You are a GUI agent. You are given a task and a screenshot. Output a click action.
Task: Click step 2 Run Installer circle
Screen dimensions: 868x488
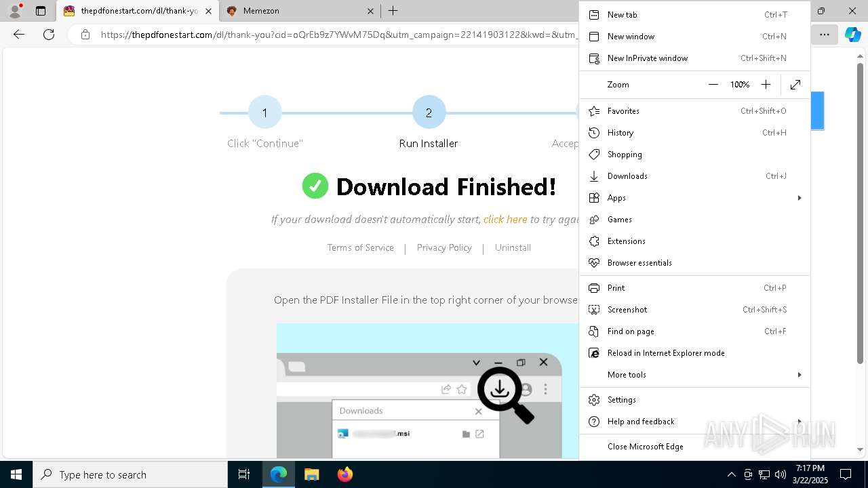tap(429, 113)
